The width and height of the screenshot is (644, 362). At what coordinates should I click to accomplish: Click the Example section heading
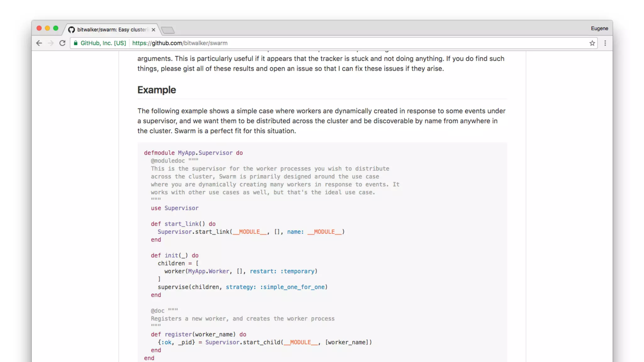157,90
